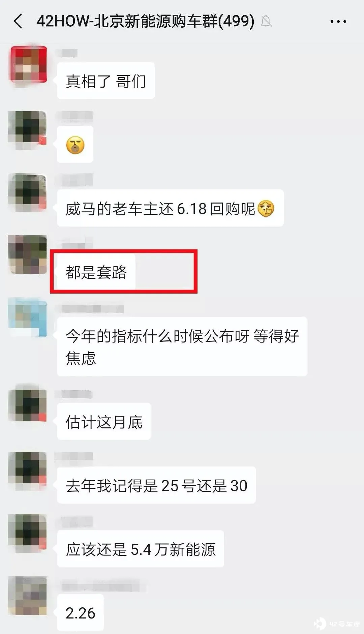The height and width of the screenshot is (634, 364).
Task: Tap the avatar beside 估计这月底
Action: click(28, 403)
